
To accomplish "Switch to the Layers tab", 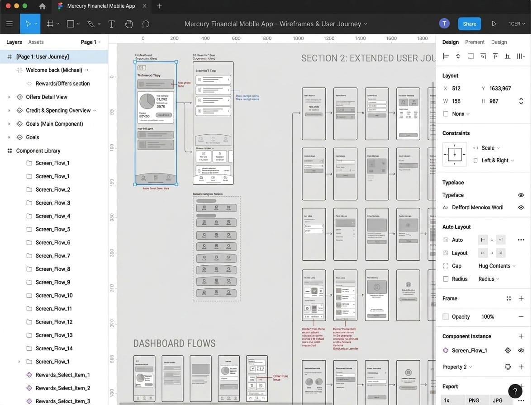I will click(x=14, y=42).
